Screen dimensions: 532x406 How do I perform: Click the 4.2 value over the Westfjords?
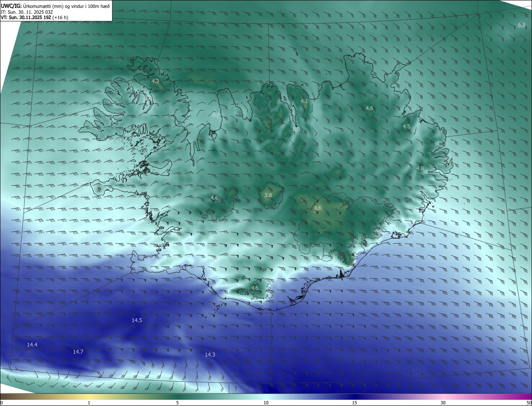[x=155, y=81]
